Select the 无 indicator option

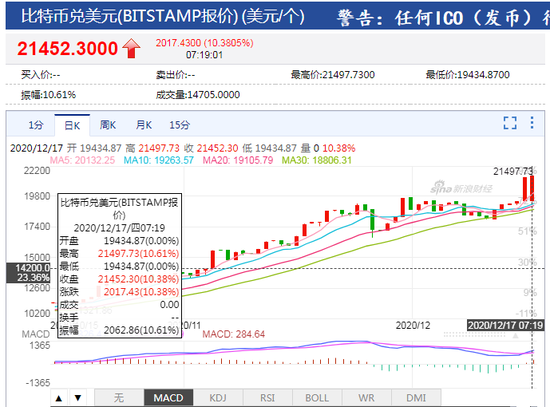coord(119,398)
